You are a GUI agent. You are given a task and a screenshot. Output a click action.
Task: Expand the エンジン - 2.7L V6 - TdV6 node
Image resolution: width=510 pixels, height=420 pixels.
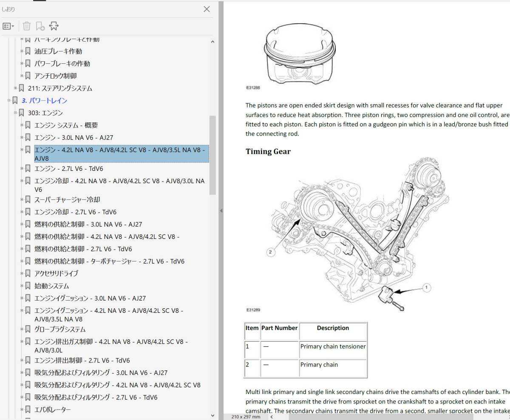point(22,168)
